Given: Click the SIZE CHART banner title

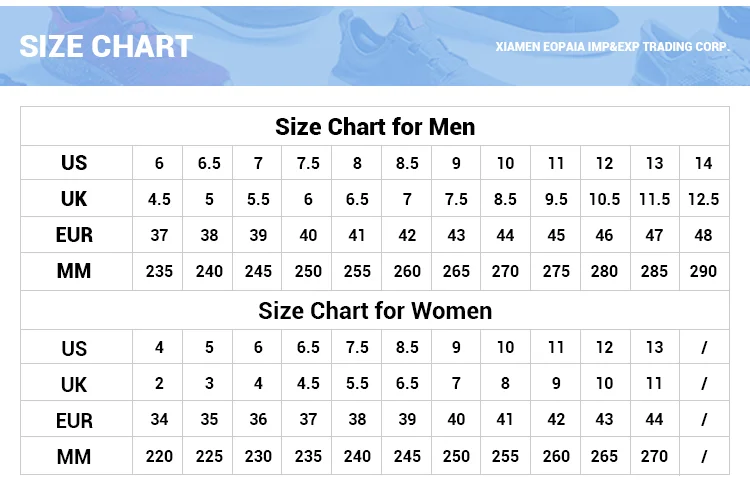Looking at the screenshot, I should click(x=106, y=46).
